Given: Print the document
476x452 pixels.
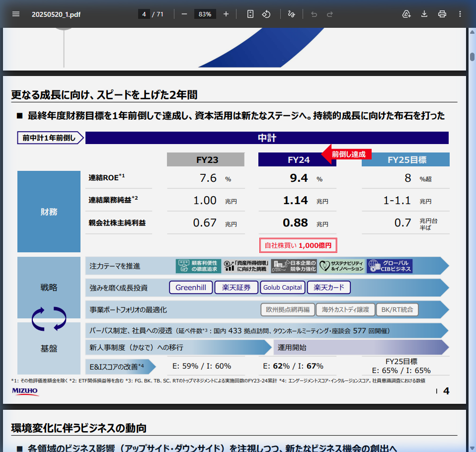Looking at the screenshot, I should pos(442,14).
